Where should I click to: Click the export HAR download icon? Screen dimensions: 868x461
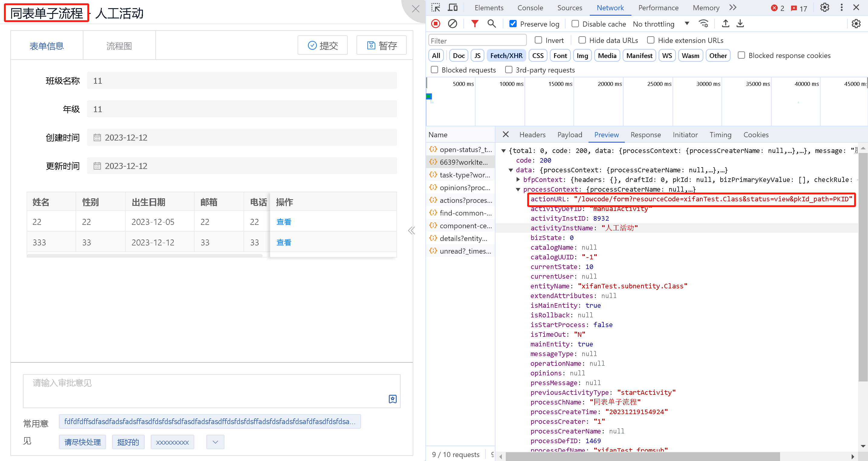click(x=740, y=24)
